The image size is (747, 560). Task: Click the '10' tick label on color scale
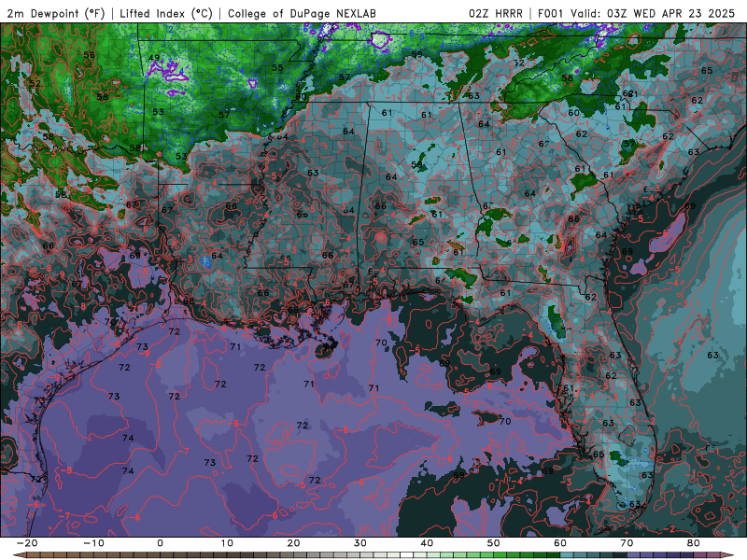pyautogui.click(x=227, y=543)
